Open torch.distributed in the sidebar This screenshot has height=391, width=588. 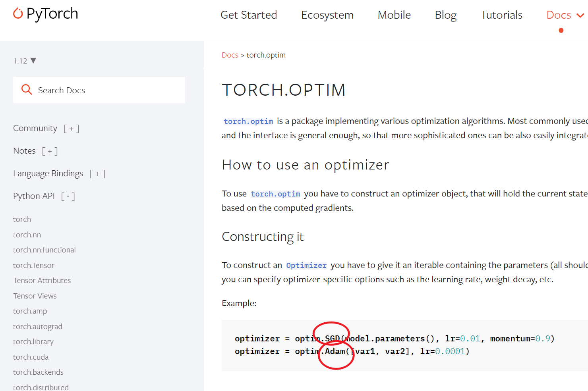(41, 387)
